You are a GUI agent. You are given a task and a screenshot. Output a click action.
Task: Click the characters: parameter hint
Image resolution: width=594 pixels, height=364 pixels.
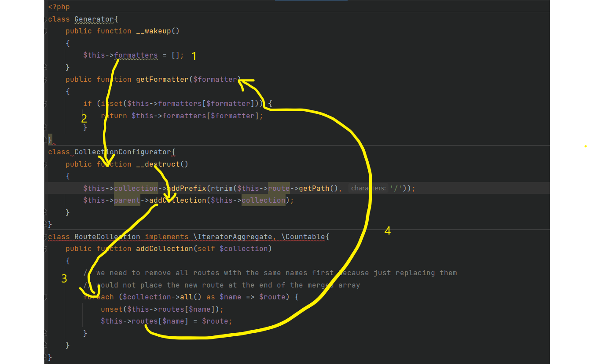click(x=368, y=188)
